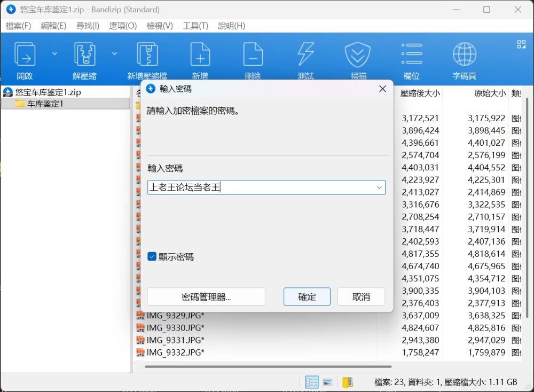Viewport: 534px width, 392px height.
Task: Click the Delete (刪除) toolbar icon
Action: click(x=253, y=54)
